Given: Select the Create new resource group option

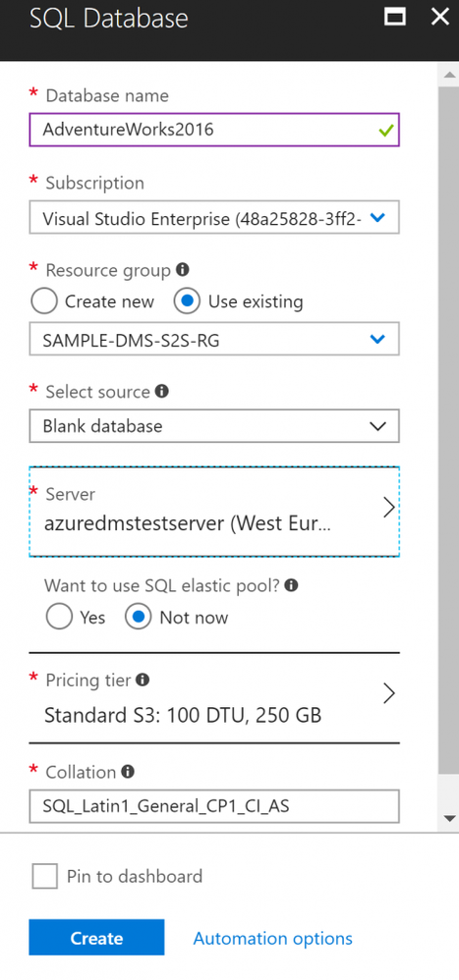Looking at the screenshot, I should 44,301.
